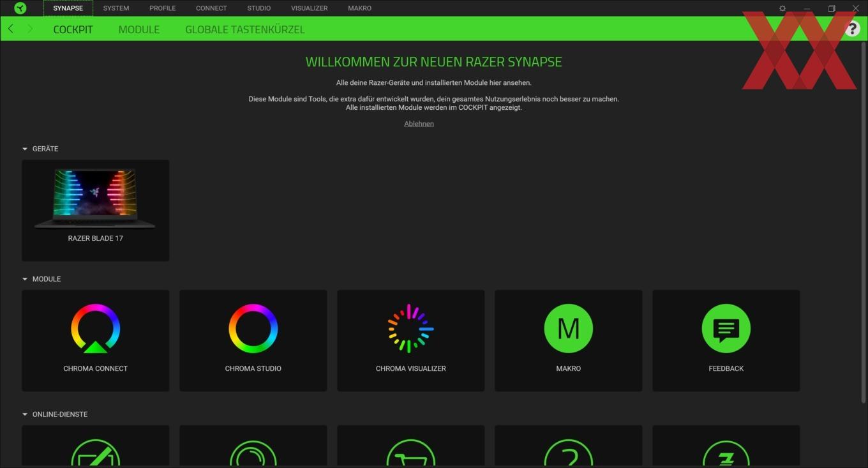This screenshot has height=468, width=868.
Task: Open the online service tile with circle icon
Action: [253, 446]
